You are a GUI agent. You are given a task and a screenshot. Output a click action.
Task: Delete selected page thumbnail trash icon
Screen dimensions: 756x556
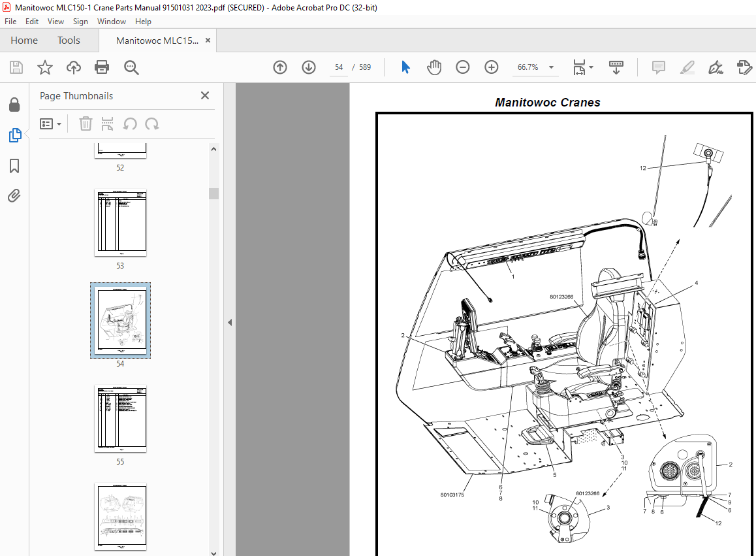click(86, 123)
